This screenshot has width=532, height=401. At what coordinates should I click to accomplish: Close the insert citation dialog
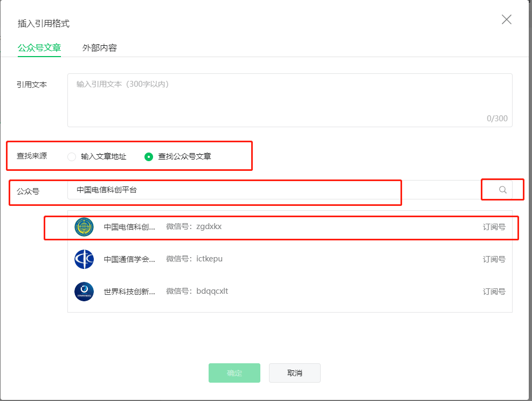(x=506, y=19)
